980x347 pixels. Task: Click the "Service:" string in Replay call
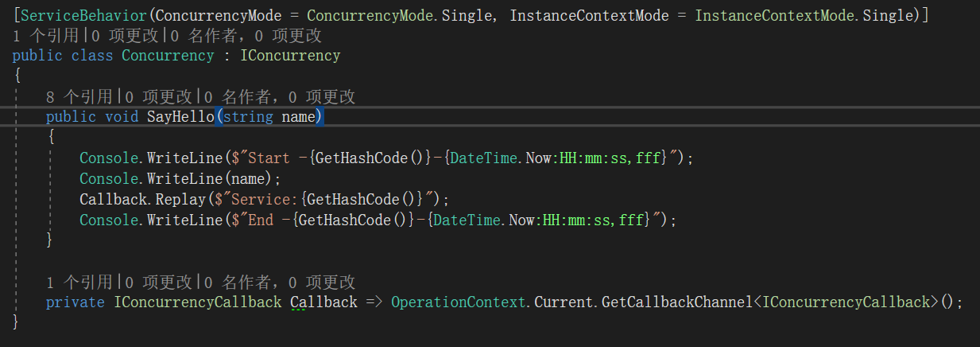click(x=261, y=199)
